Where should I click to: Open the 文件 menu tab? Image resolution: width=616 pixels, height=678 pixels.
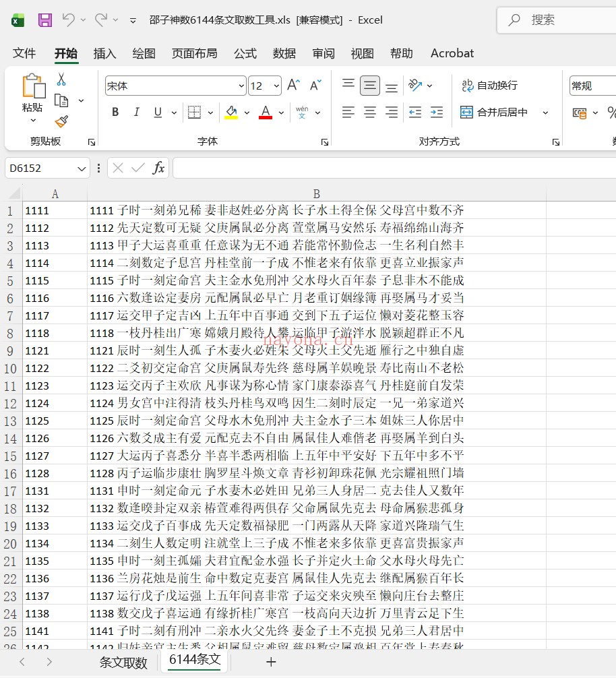(x=24, y=53)
